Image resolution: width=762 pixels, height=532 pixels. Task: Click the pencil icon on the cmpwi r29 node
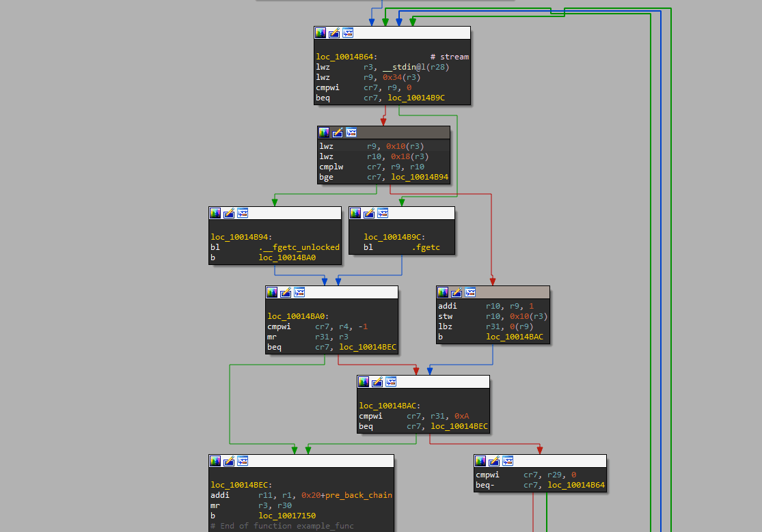494,461
